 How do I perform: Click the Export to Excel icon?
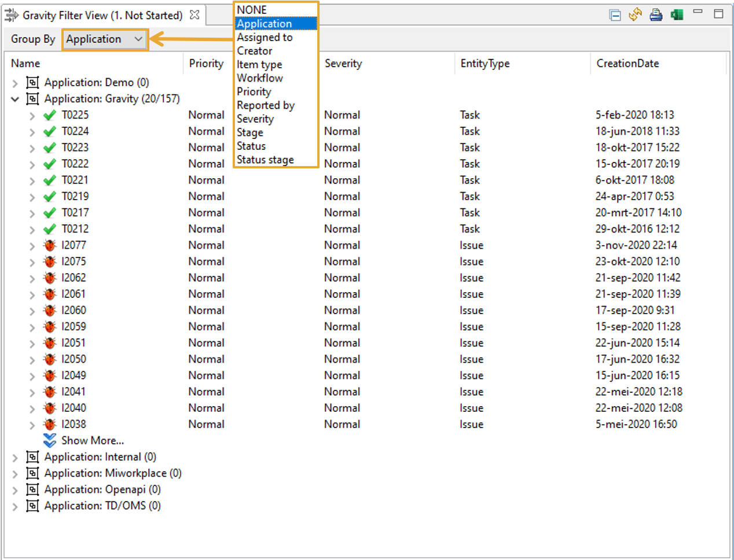pos(677,14)
